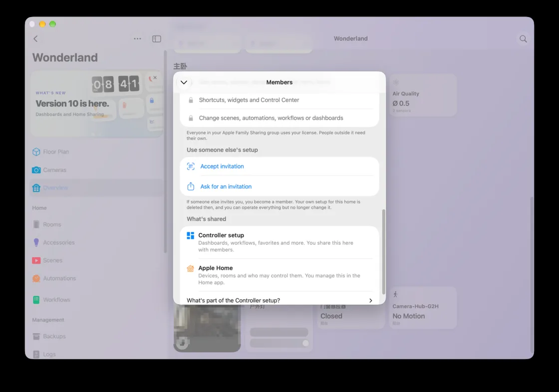Click the Members sheet scrollbar

[384, 251]
